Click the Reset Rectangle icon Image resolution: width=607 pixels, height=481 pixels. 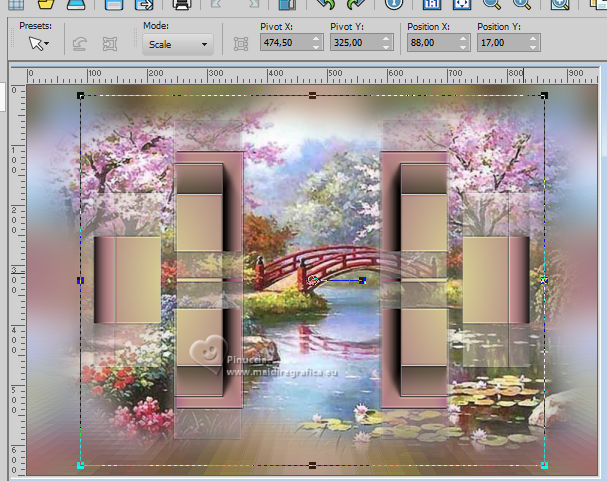(80, 44)
